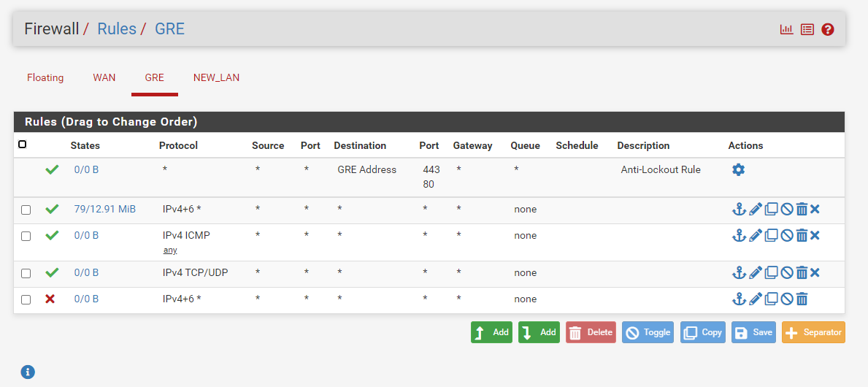This screenshot has height=387, width=868.
Task: Click Rules in the breadcrumb
Action: pos(117,29)
